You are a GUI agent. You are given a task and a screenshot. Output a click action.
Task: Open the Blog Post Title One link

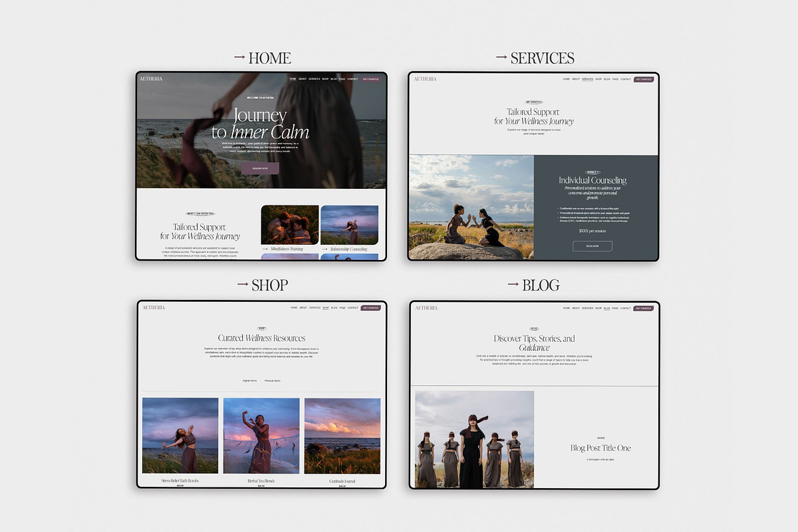600,448
